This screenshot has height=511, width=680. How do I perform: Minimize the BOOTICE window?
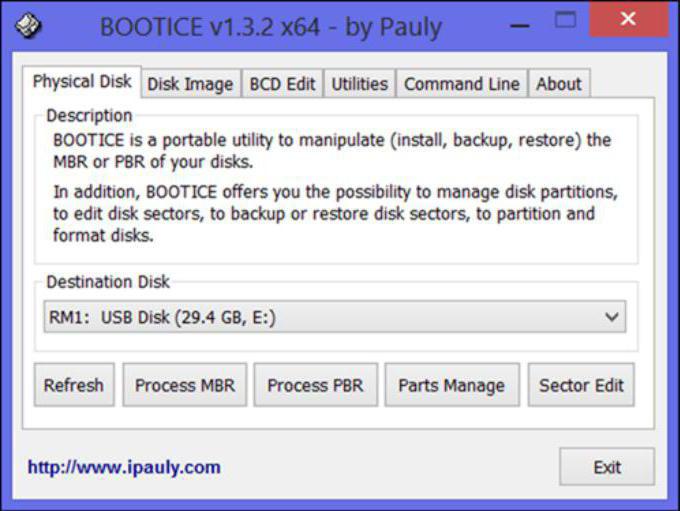point(519,26)
